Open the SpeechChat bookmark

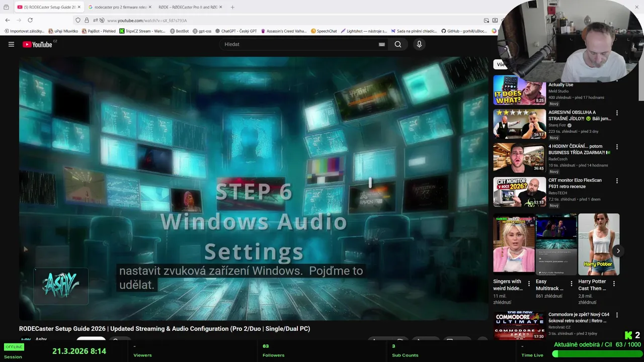point(324,31)
